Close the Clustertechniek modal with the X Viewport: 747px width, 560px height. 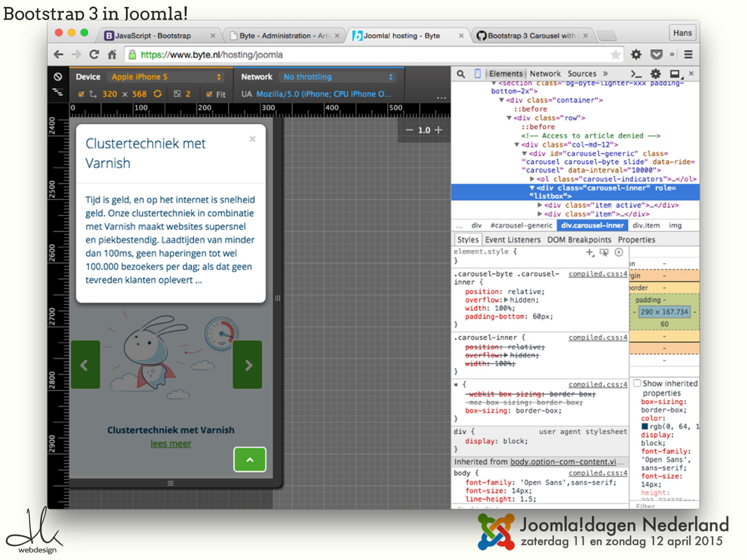pos(252,139)
